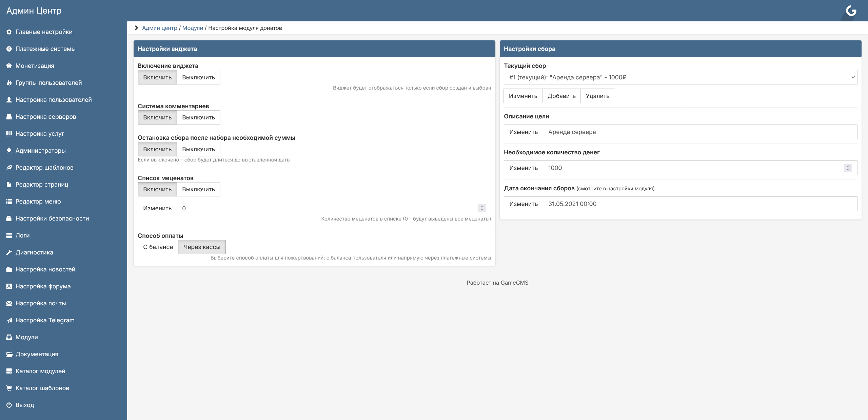Viewport: 868px width, 420px height.
Task: Open Модули in the left sidebar menu
Action: click(x=26, y=337)
